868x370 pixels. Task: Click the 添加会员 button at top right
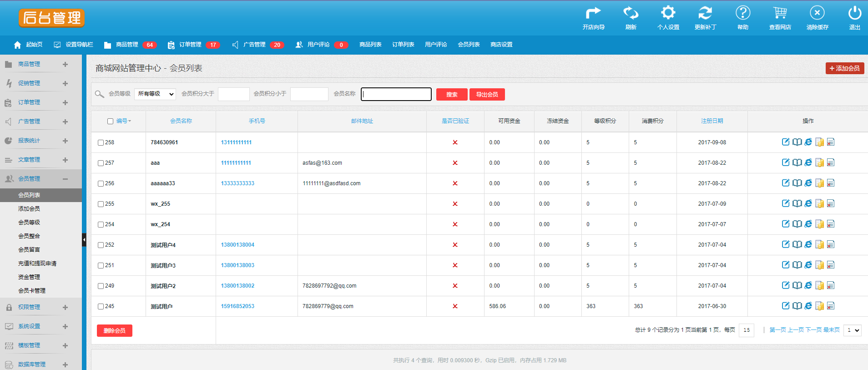[845, 68]
